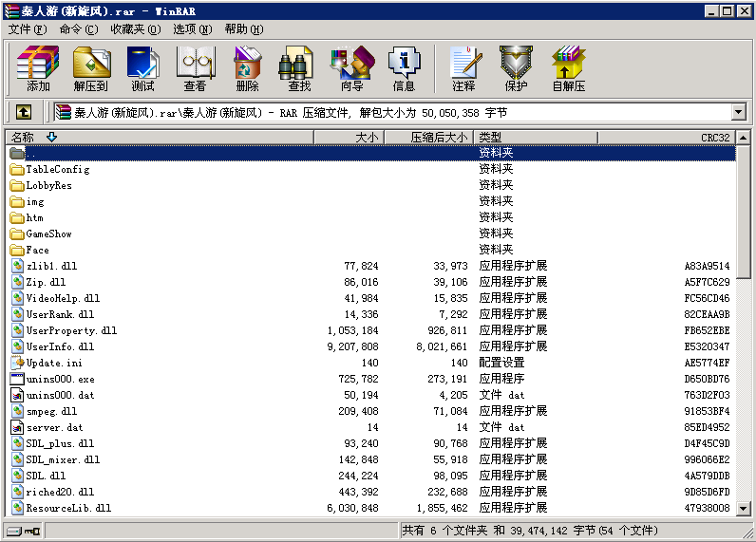Image resolution: width=756 pixels, height=542 pixels.
Task: Run the 测试 (Test) archive tool
Action: click(142, 68)
